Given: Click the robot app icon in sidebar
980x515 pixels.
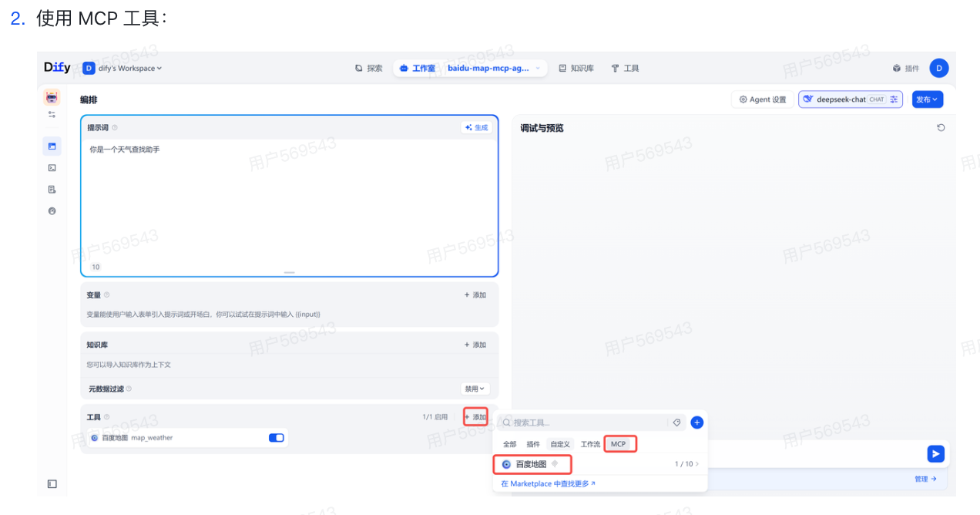Looking at the screenshot, I should tap(52, 97).
